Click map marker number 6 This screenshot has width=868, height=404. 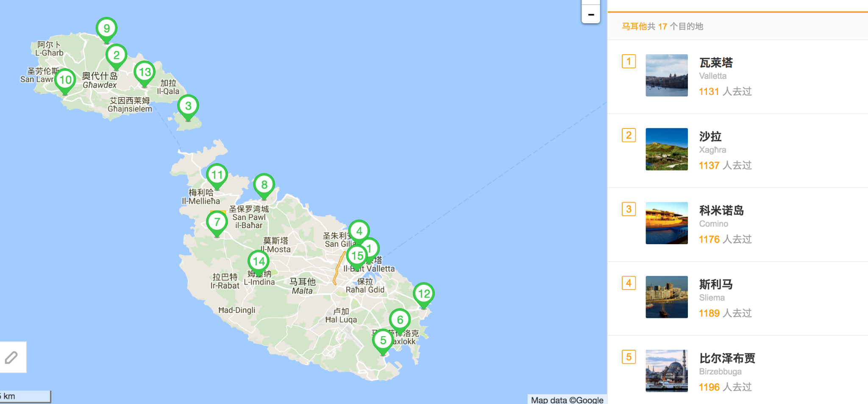tap(400, 320)
